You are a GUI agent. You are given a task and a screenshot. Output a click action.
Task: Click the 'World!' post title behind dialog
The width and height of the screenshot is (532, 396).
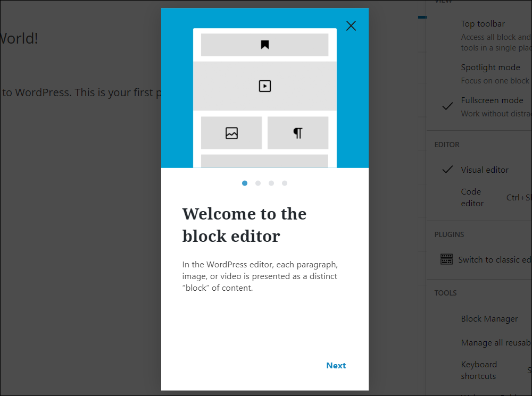[x=19, y=38]
